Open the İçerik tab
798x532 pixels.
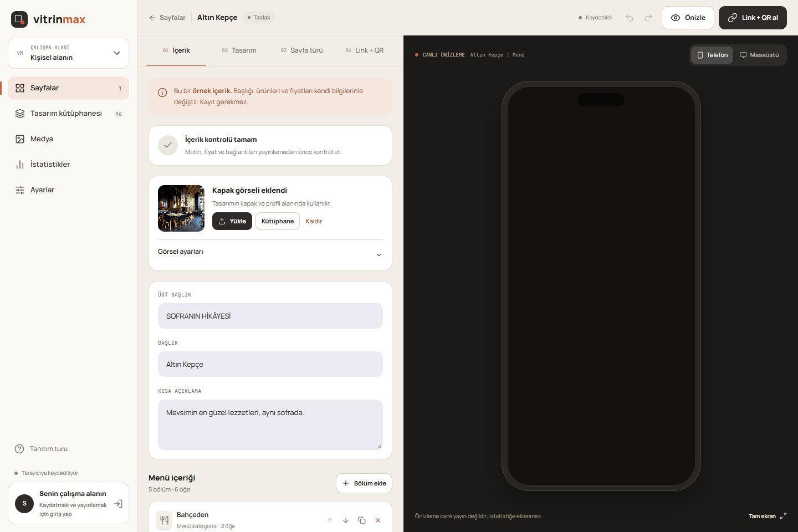pos(176,50)
